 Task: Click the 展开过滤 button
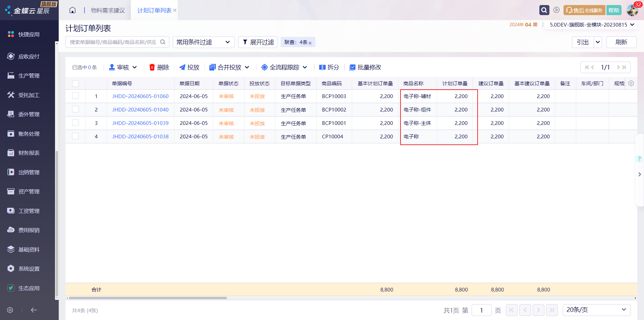point(258,42)
